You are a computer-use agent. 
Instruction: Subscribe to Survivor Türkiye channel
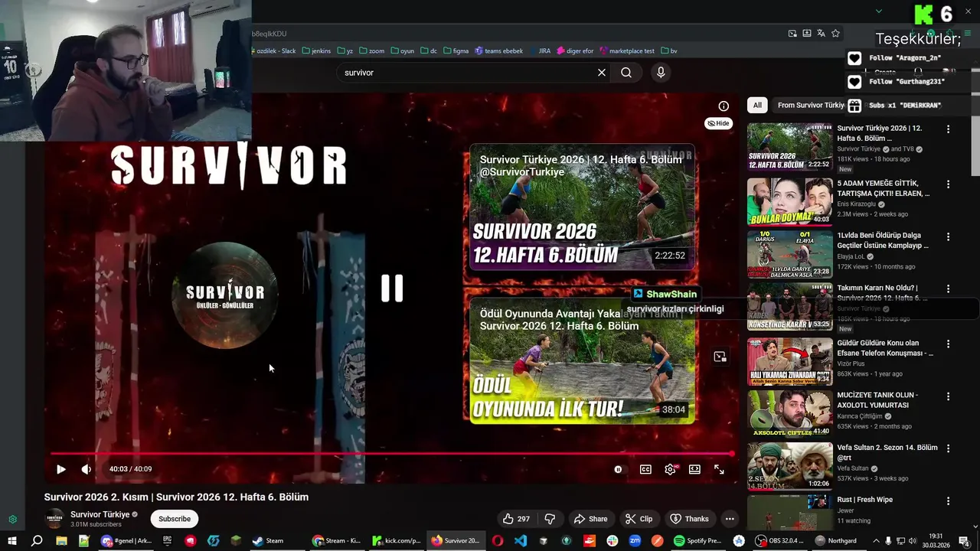coord(175,519)
